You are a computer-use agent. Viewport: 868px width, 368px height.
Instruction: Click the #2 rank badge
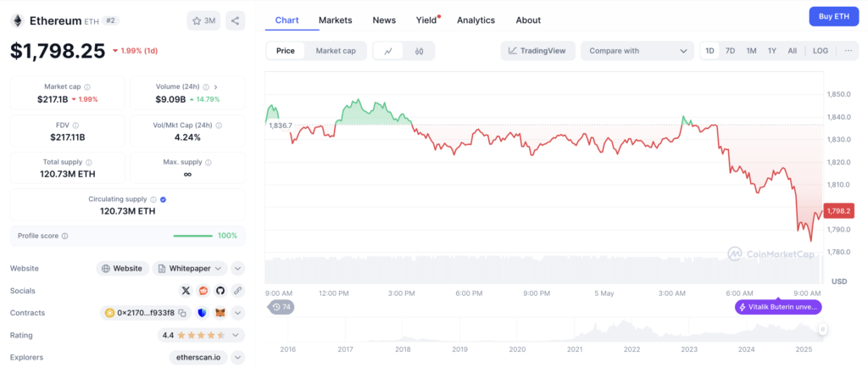click(x=111, y=21)
